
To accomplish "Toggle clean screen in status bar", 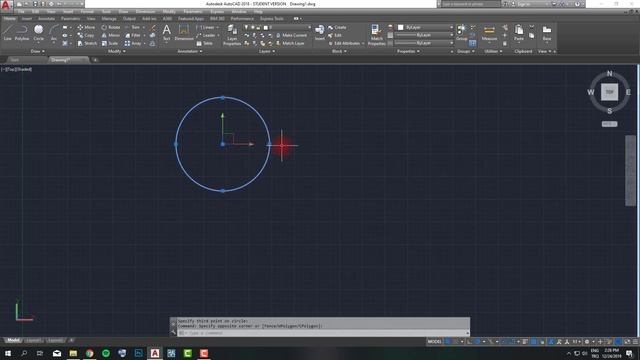I will click(x=627, y=342).
